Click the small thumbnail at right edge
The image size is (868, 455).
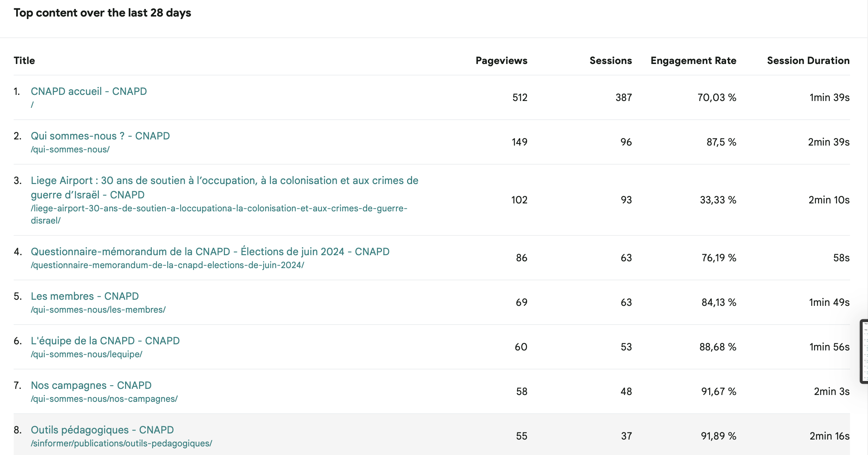coord(864,351)
